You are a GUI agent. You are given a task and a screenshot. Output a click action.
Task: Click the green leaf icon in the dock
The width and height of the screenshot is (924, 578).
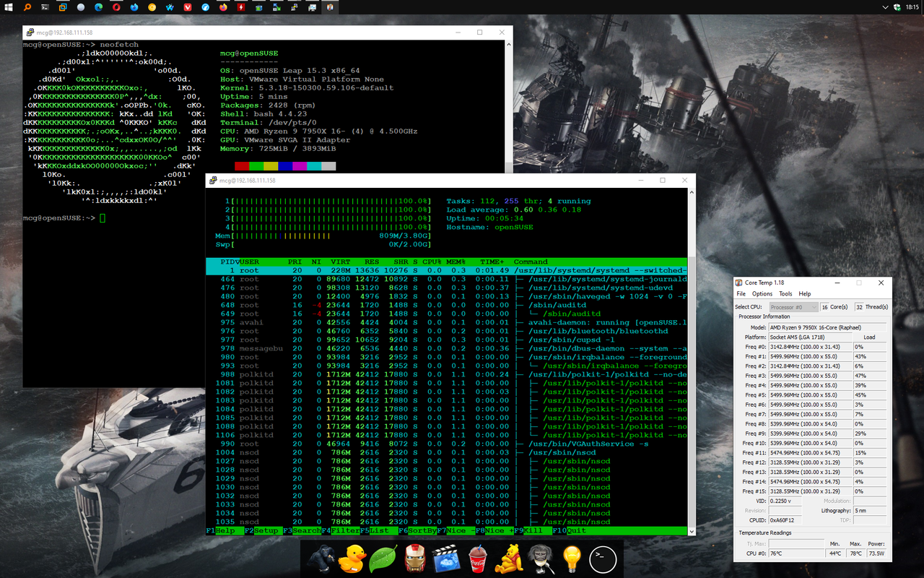pyautogui.click(x=383, y=558)
